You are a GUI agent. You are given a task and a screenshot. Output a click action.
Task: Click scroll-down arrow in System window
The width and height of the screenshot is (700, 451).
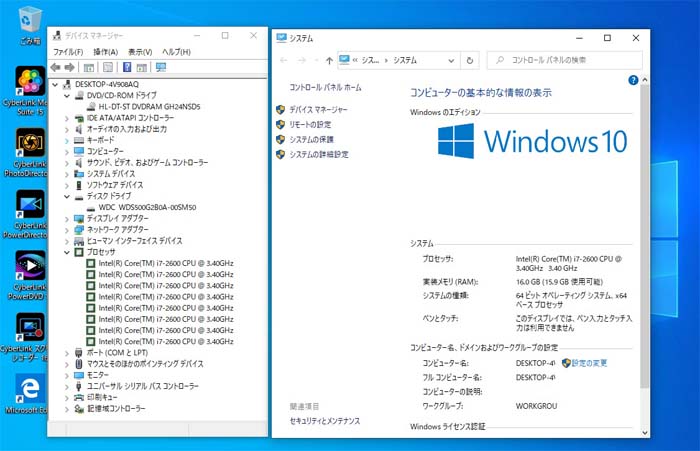pyautogui.click(x=644, y=433)
